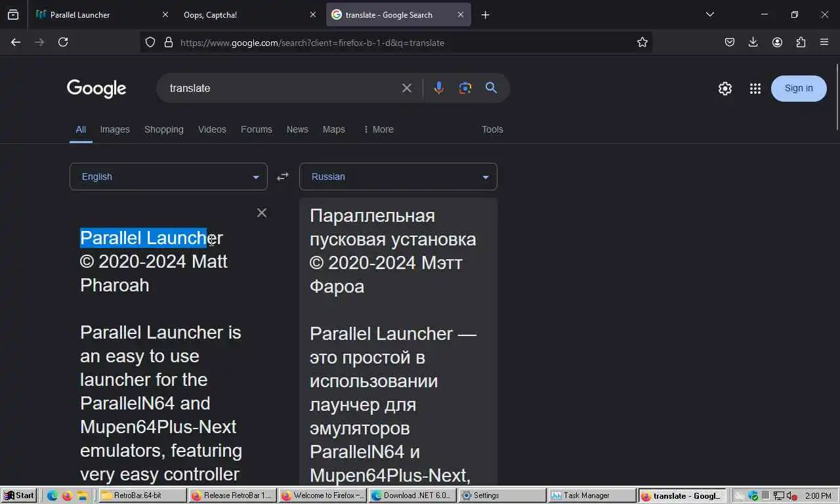Go back using the browser back arrow

[x=16, y=42]
